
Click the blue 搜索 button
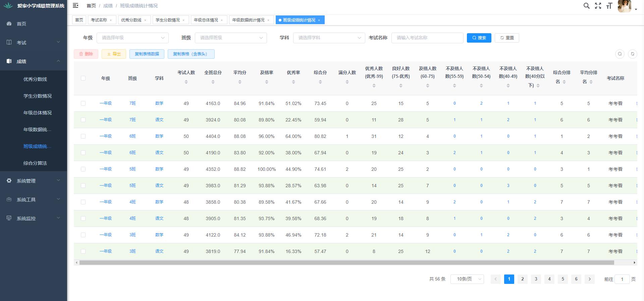coord(479,38)
